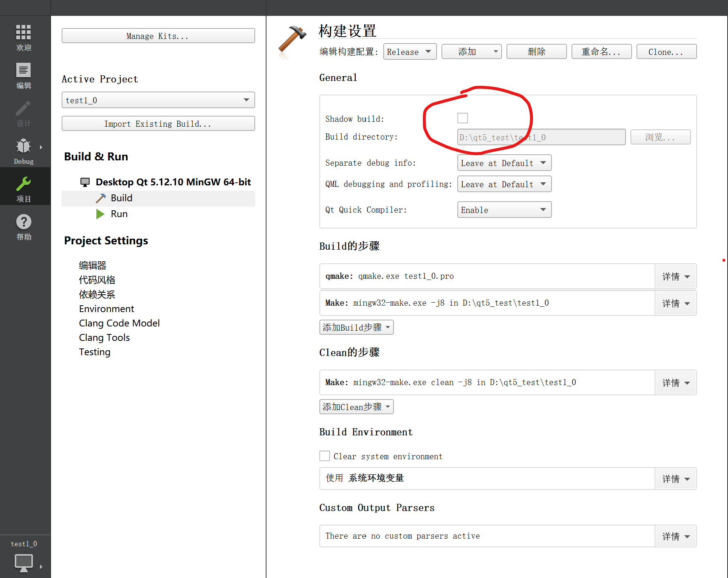Open the 设计 (Design) mode
The image size is (728, 578).
point(23,113)
